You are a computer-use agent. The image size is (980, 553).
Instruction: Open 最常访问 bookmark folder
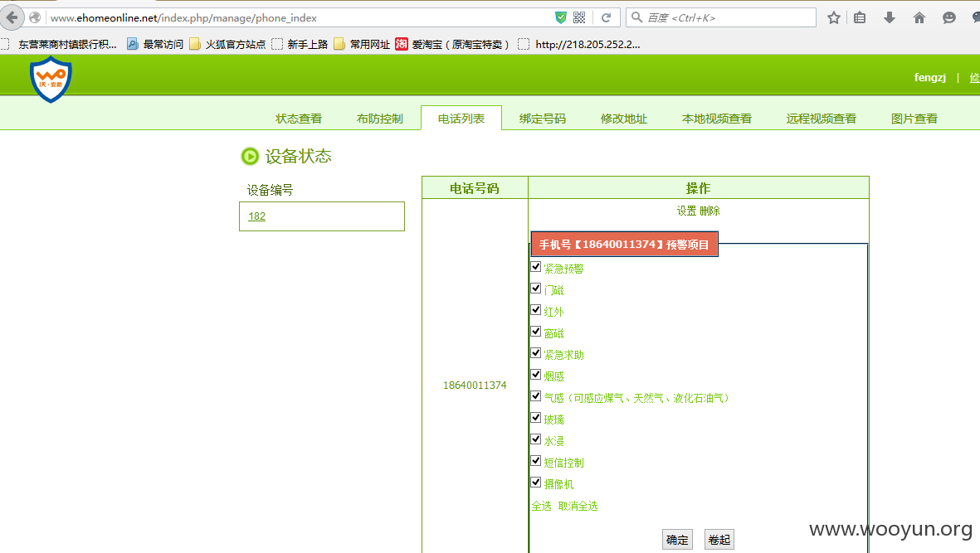tap(155, 44)
